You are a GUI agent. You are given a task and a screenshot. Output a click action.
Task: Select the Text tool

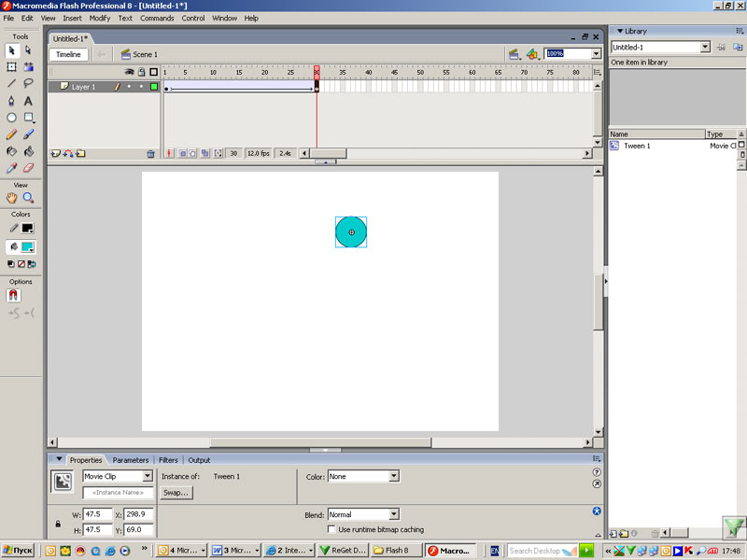pyautogui.click(x=28, y=101)
